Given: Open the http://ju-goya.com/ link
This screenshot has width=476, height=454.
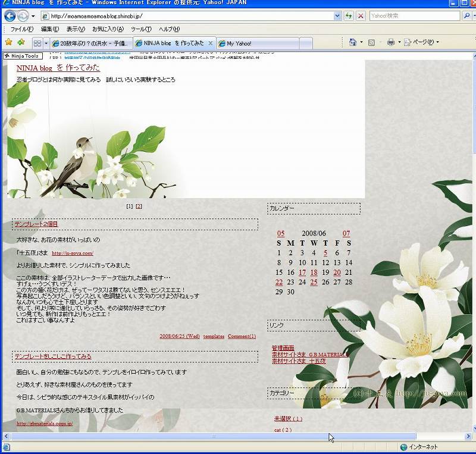Looking at the screenshot, I should pos(73,253).
